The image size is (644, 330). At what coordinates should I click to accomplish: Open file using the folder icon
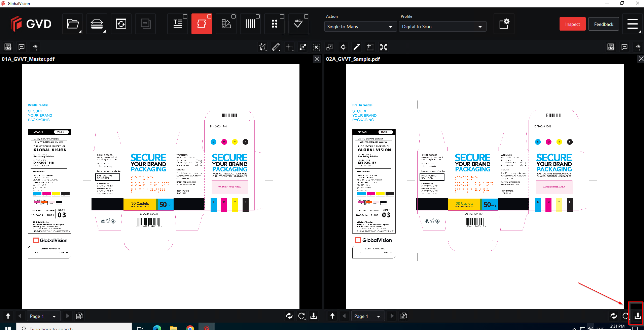pos(72,24)
